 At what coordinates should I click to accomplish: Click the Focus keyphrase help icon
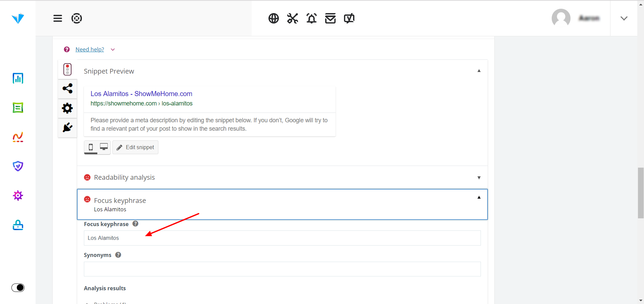point(135,224)
